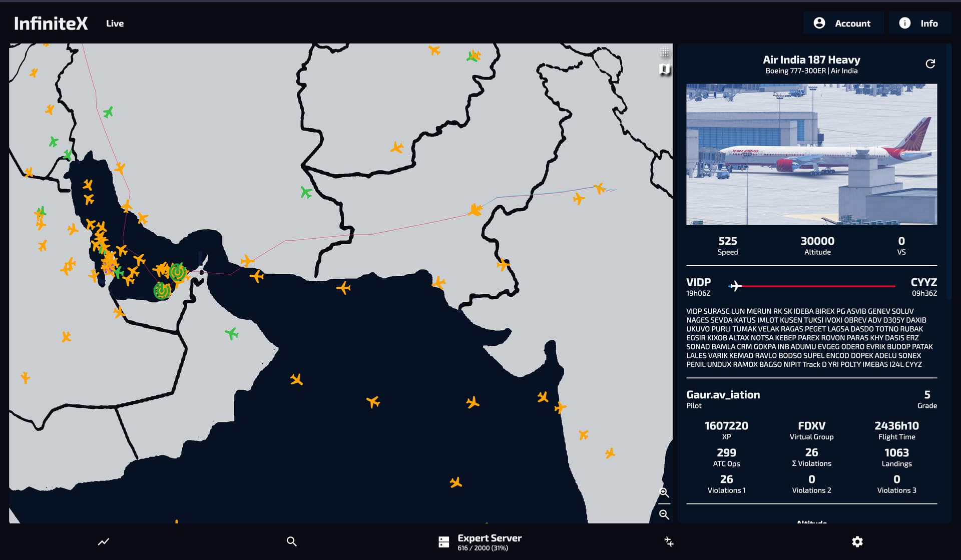Click the Air India 777 aircraft photo

pos(811,154)
